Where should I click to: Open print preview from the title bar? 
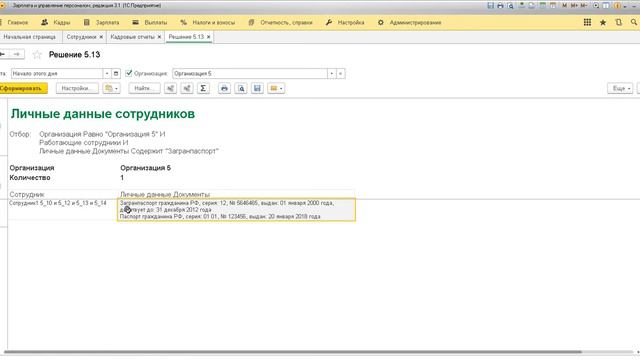coord(510,6)
